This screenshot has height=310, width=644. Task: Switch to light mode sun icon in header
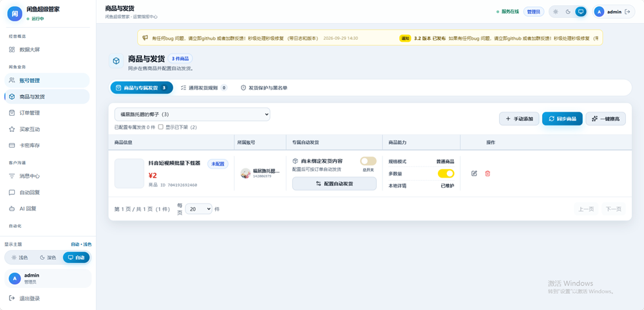[556, 12]
